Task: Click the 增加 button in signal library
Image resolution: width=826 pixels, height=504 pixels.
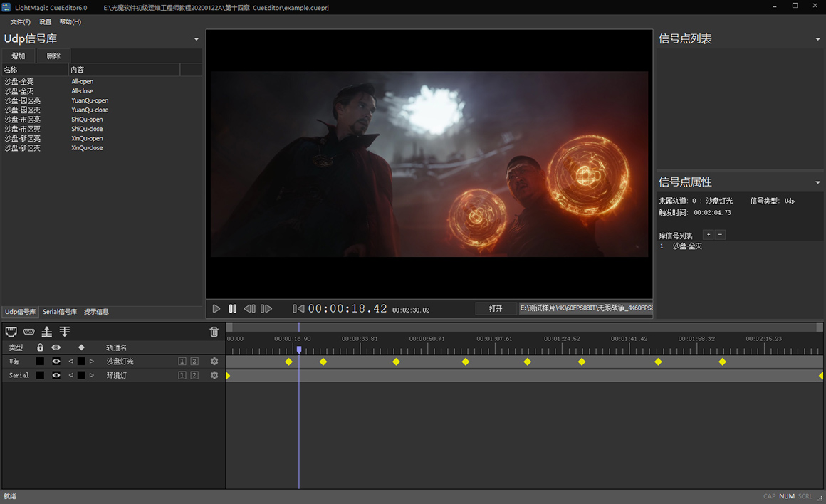Action: tap(18, 56)
